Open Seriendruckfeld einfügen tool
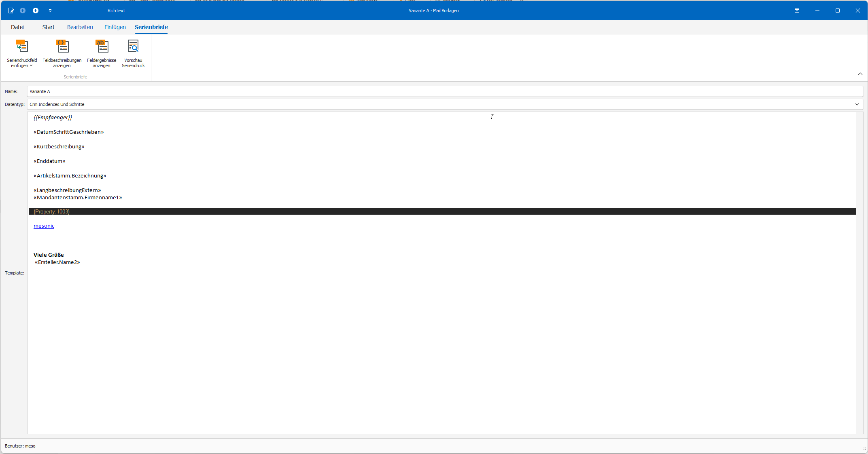Viewport: 868px width, 454px height. click(x=22, y=51)
